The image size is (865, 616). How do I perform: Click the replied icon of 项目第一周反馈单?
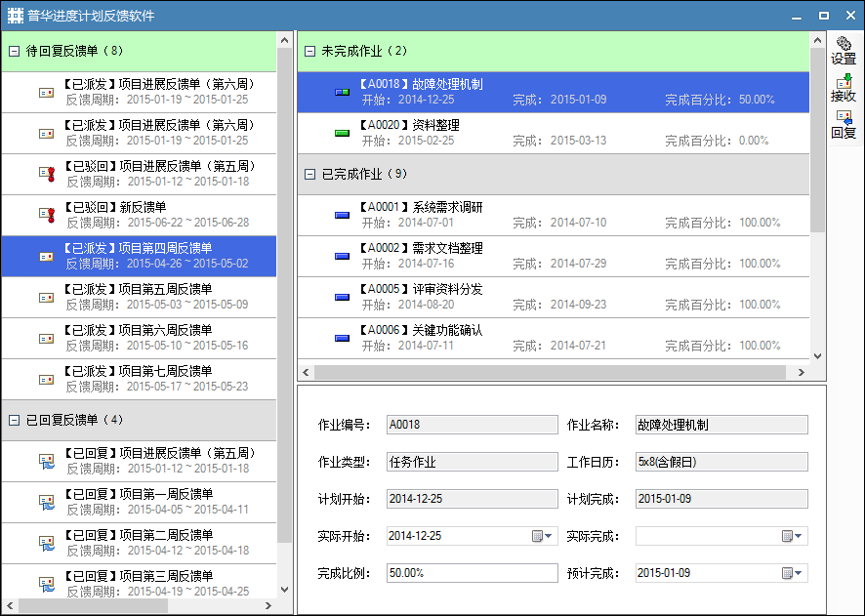coord(47,502)
